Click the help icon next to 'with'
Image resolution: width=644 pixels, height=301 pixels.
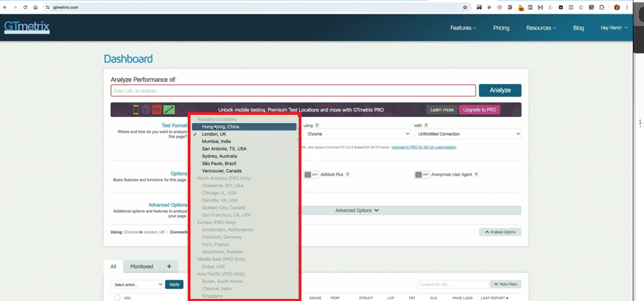pyautogui.click(x=426, y=125)
